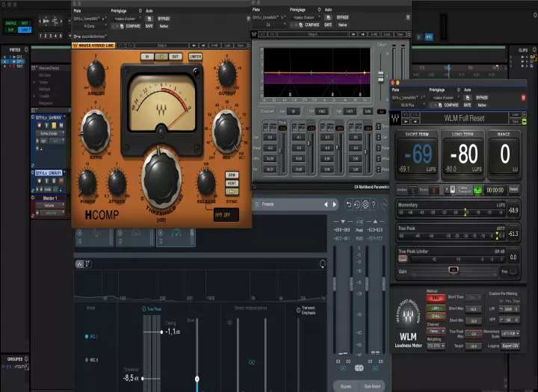Click the BPM OFF display in H-Comp

226,215
